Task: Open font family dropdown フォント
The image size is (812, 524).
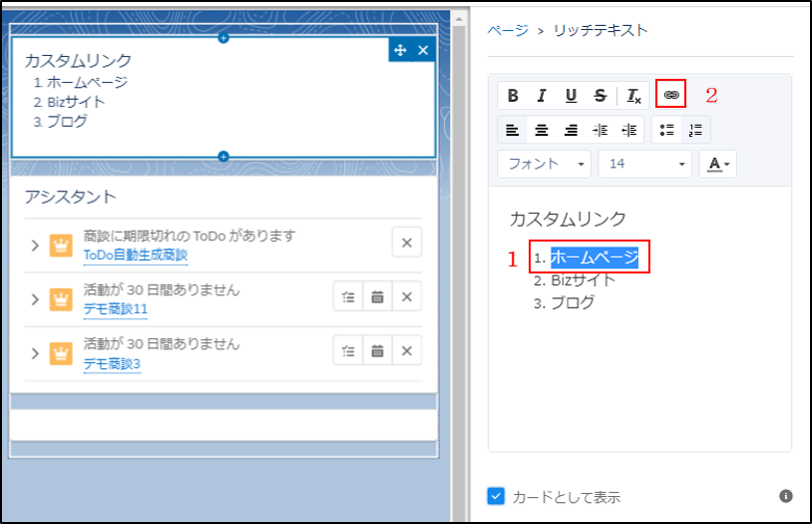Action: coord(545,164)
